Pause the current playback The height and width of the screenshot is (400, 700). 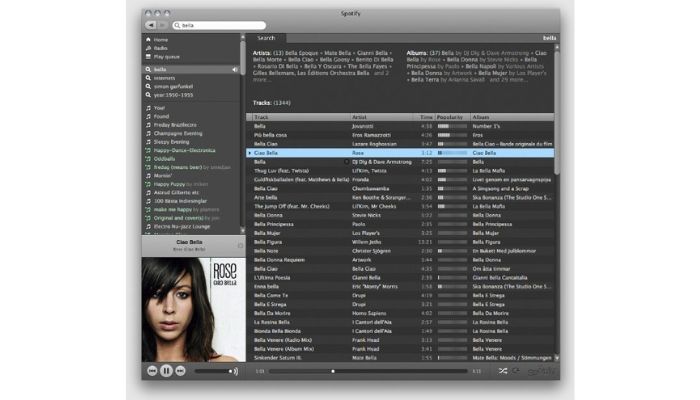click(x=166, y=371)
